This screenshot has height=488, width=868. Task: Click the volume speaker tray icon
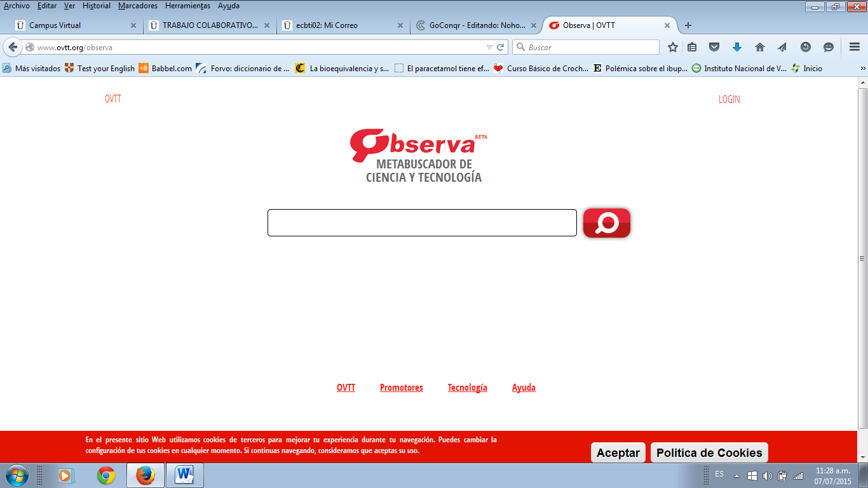click(x=767, y=475)
